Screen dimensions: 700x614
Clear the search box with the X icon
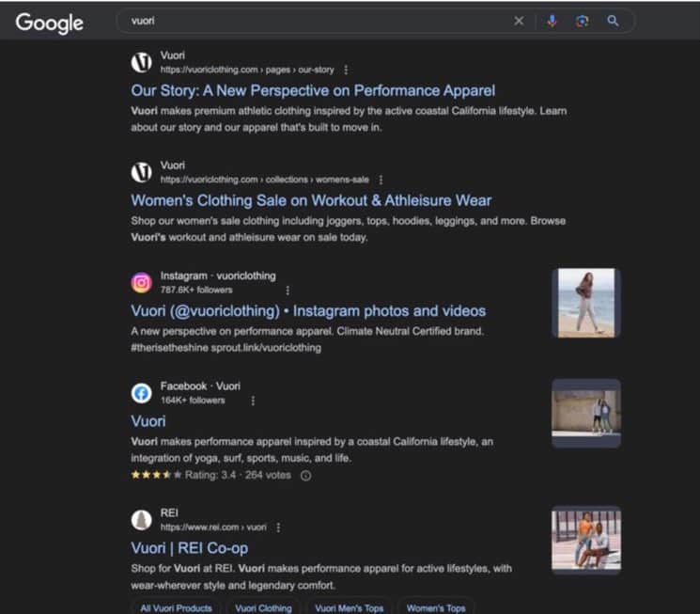519,21
